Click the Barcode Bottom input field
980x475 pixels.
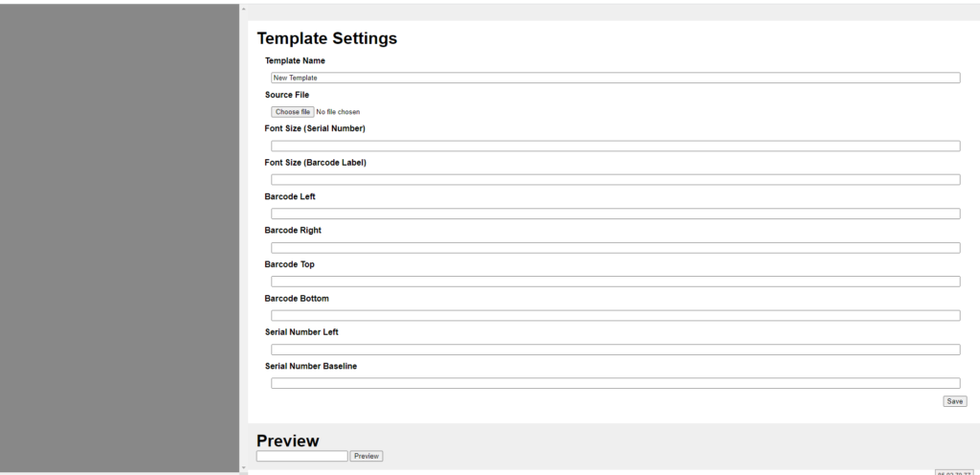(614, 315)
